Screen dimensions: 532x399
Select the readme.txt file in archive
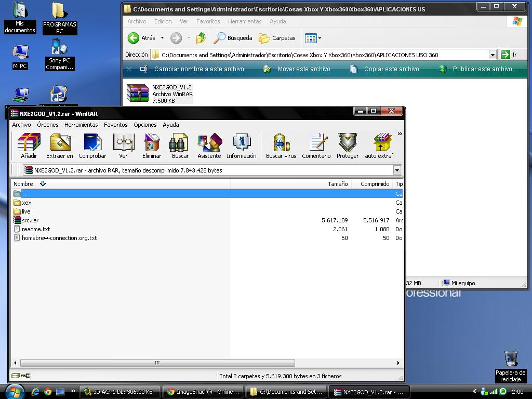[x=36, y=229]
